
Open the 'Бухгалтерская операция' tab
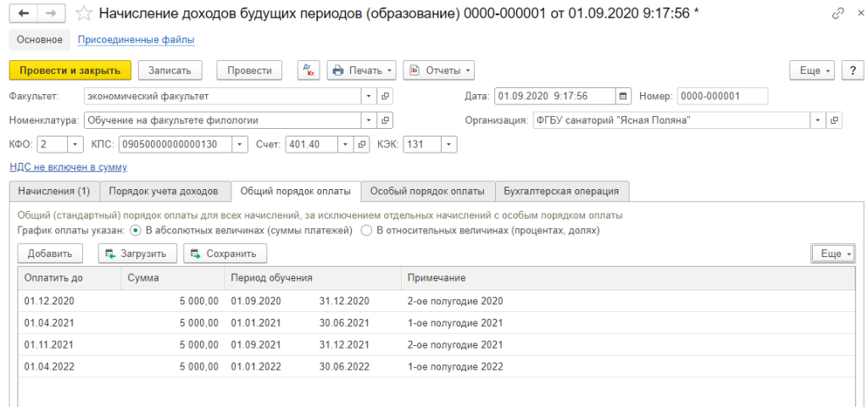(x=561, y=191)
